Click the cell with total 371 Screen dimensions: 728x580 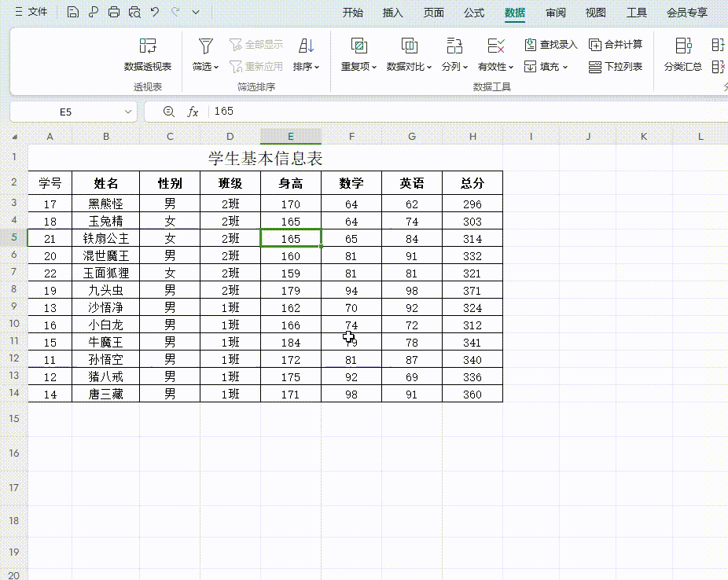(472, 291)
